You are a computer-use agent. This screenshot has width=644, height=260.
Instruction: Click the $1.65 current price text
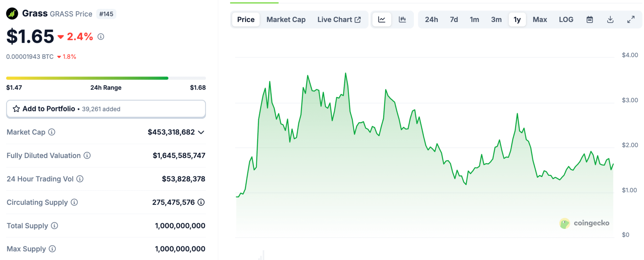pos(30,36)
